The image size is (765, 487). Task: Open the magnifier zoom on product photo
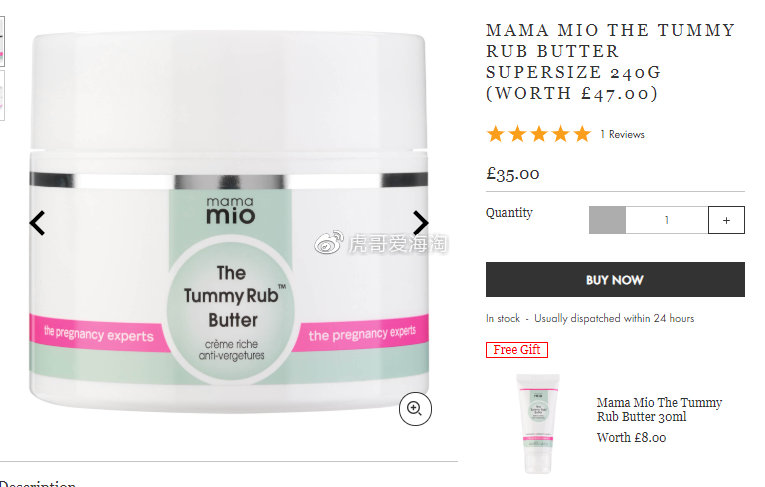pos(415,408)
